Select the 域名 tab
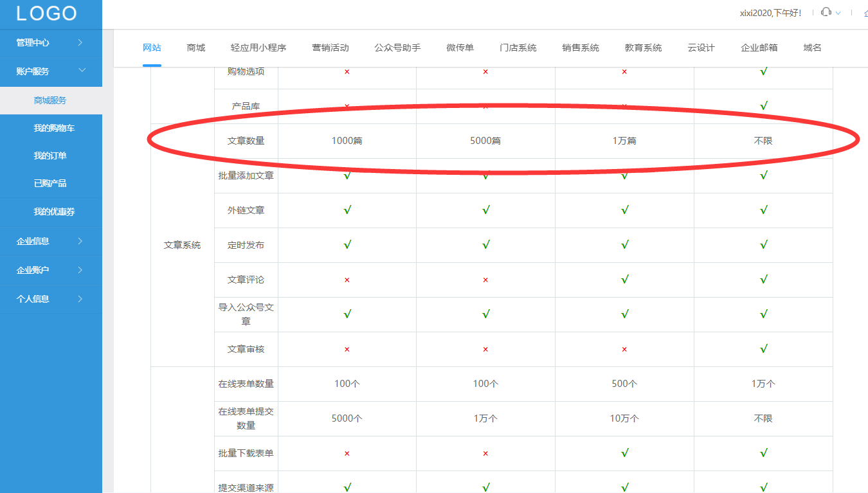This screenshot has width=868, height=493. click(811, 47)
